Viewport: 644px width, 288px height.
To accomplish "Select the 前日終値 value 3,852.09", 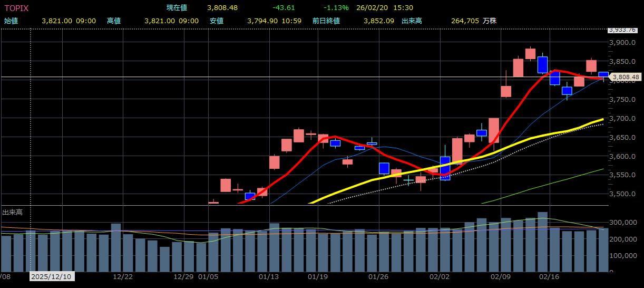I will tap(378, 21).
